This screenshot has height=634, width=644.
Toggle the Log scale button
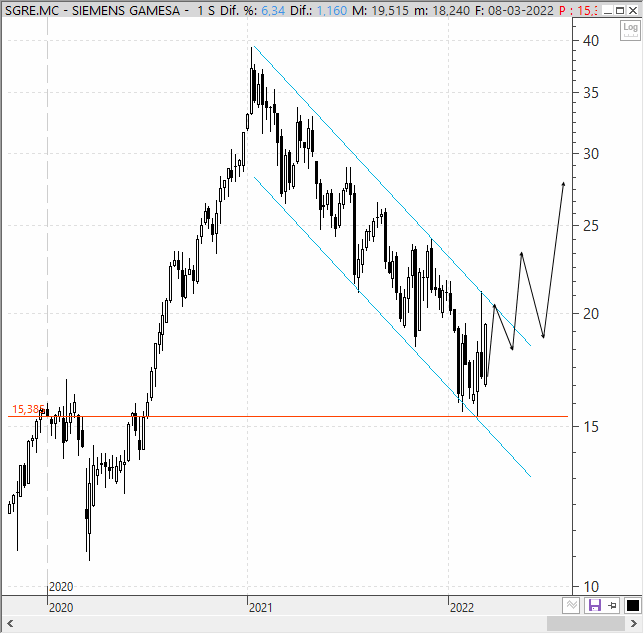pos(630,30)
